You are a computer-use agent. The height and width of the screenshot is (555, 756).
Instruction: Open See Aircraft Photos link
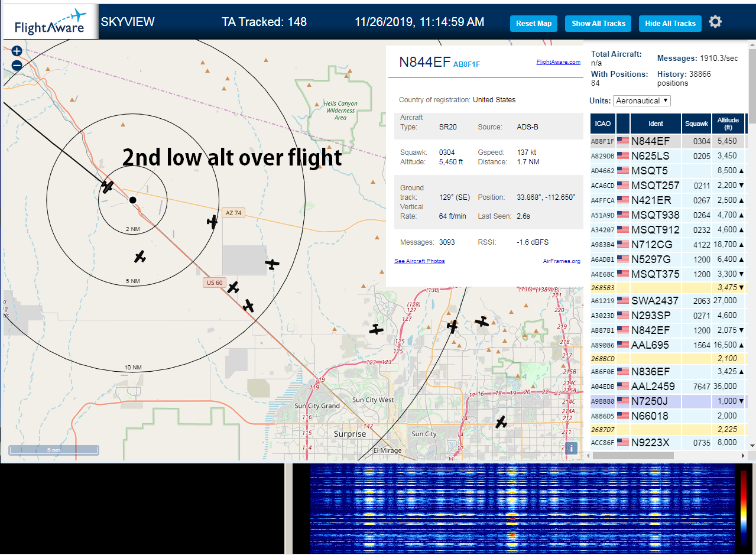tap(420, 261)
